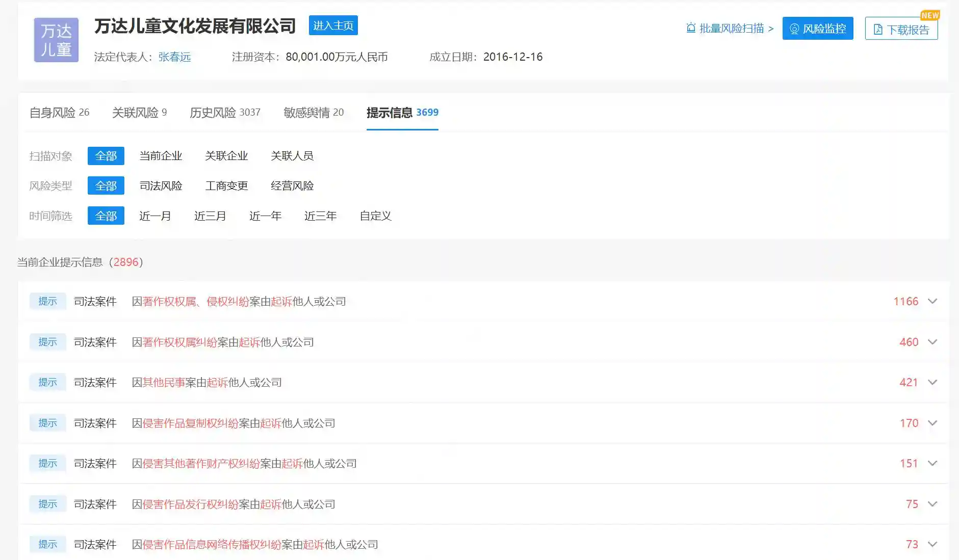This screenshot has width=959, height=560.
Task: Click count 421 for 其他民事 cases
Action: (909, 382)
